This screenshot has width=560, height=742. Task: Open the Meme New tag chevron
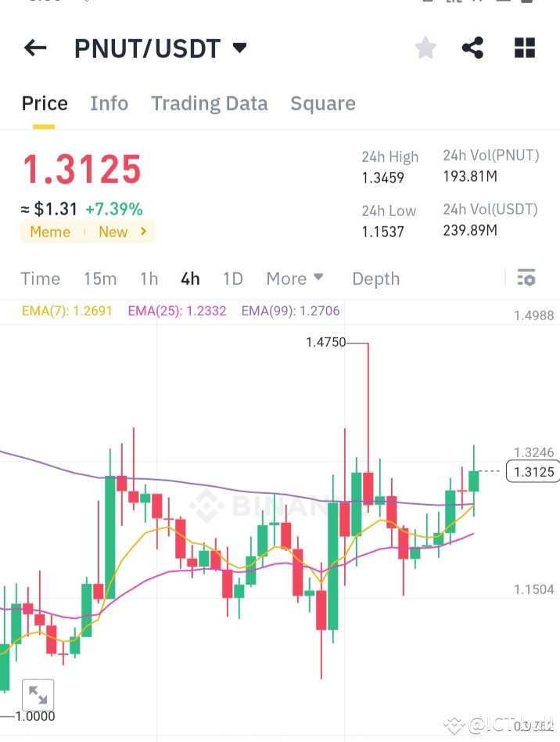tap(142, 232)
